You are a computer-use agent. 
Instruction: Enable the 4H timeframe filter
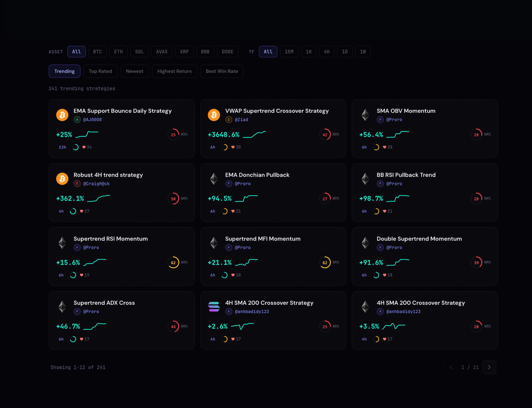[326, 51]
